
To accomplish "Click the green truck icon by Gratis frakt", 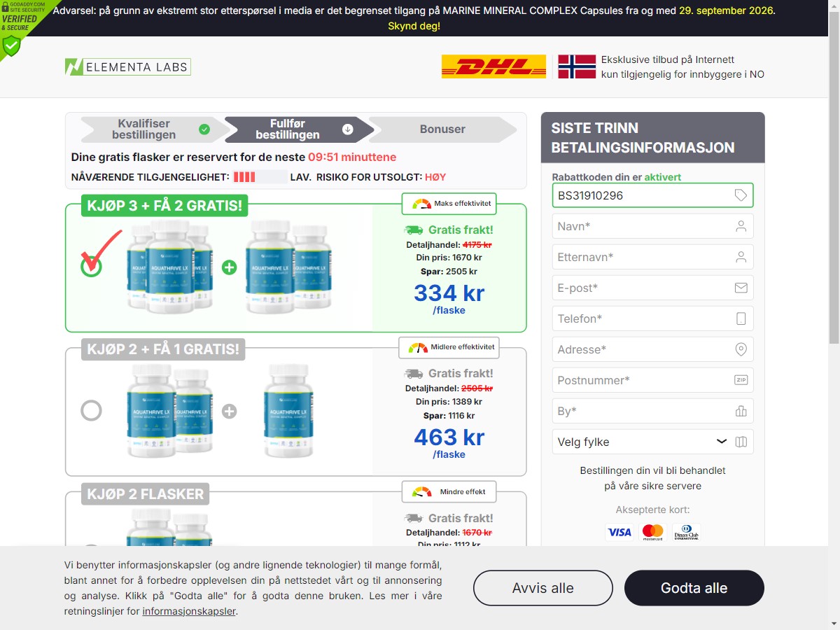I will [414, 230].
